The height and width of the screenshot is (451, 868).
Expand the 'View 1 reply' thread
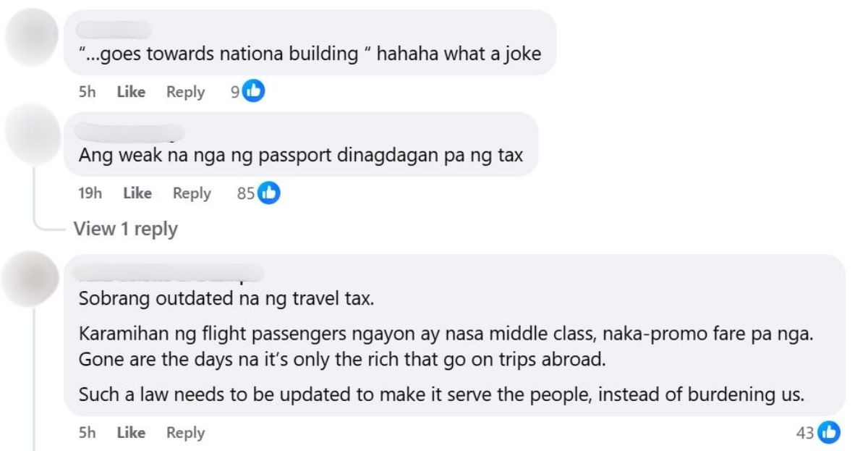pyautogui.click(x=125, y=229)
